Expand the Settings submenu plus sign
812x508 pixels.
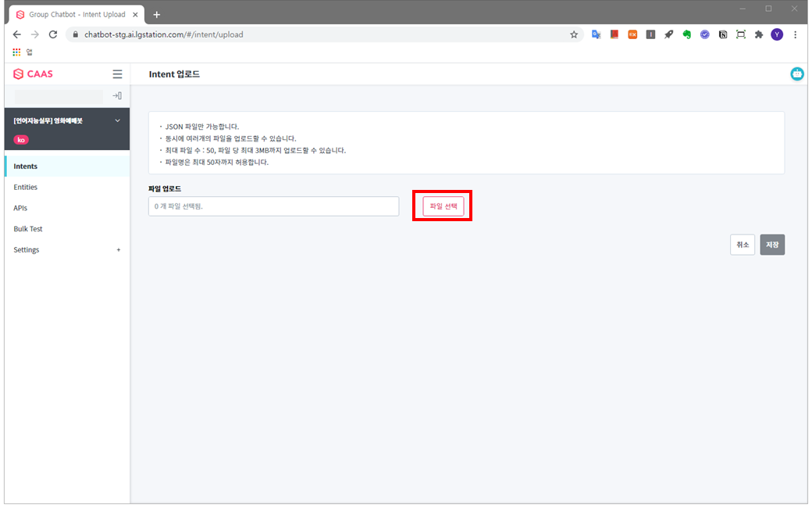(119, 250)
